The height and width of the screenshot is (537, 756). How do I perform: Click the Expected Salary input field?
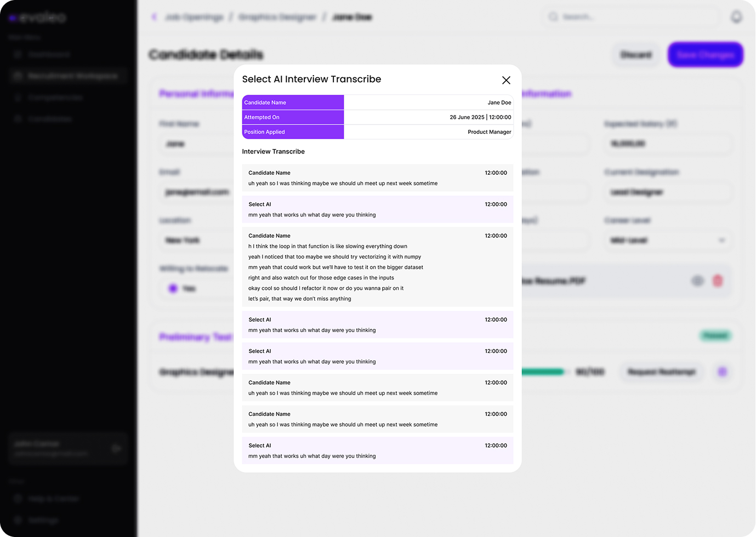[667, 144]
